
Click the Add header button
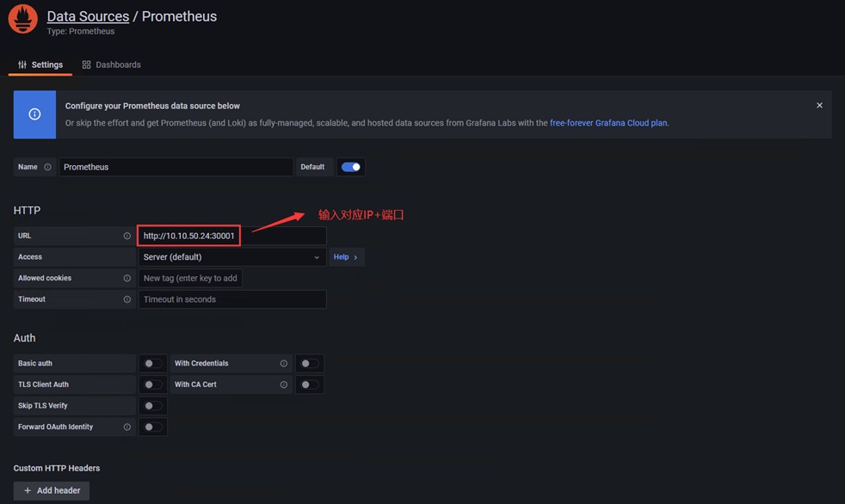52,490
